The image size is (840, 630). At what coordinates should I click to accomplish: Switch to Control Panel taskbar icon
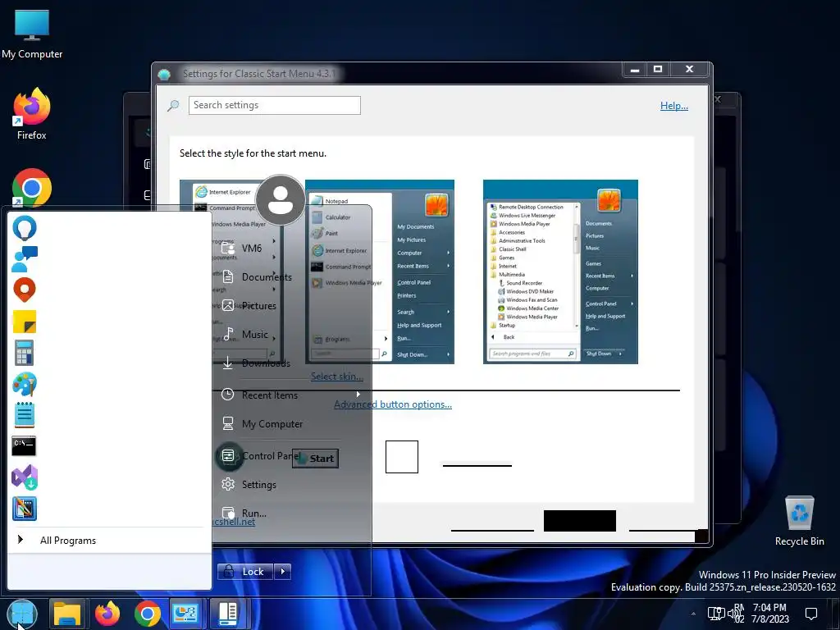[x=185, y=614]
